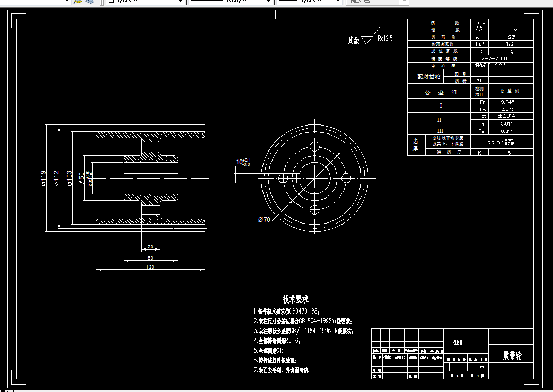Image resolution: width=553 pixels, height=392 pixels.
Task: Select the K symbol cell in bottom row
Action: tap(480, 153)
